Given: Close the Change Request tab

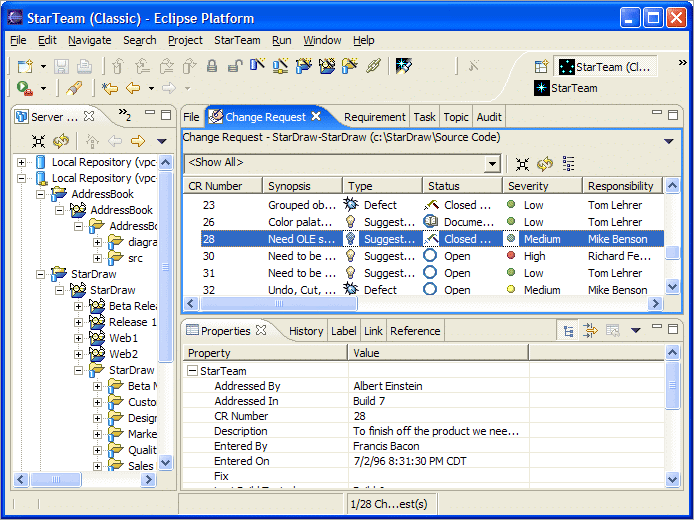Looking at the screenshot, I should pyautogui.click(x=316, y=116).
